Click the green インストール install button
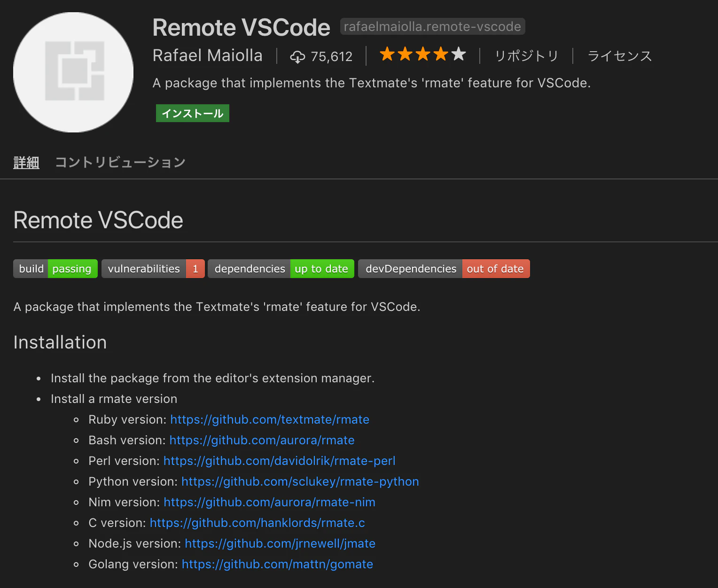 193,113
